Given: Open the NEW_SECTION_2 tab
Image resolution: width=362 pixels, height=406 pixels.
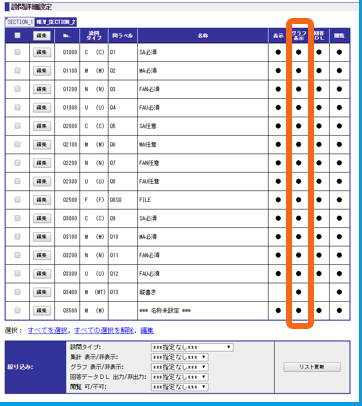Looking at the screenshot, I should pyautogui.click(x=56, y=22).
